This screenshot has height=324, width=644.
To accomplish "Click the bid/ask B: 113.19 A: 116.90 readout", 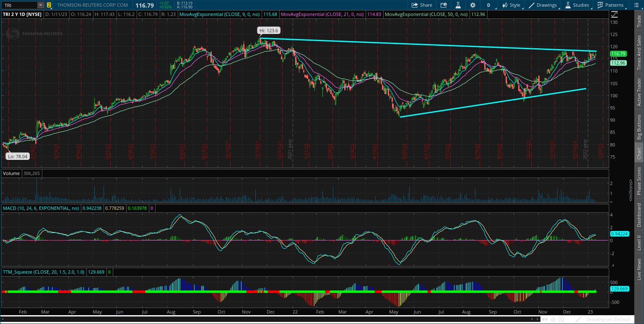I will pos(184,5).
